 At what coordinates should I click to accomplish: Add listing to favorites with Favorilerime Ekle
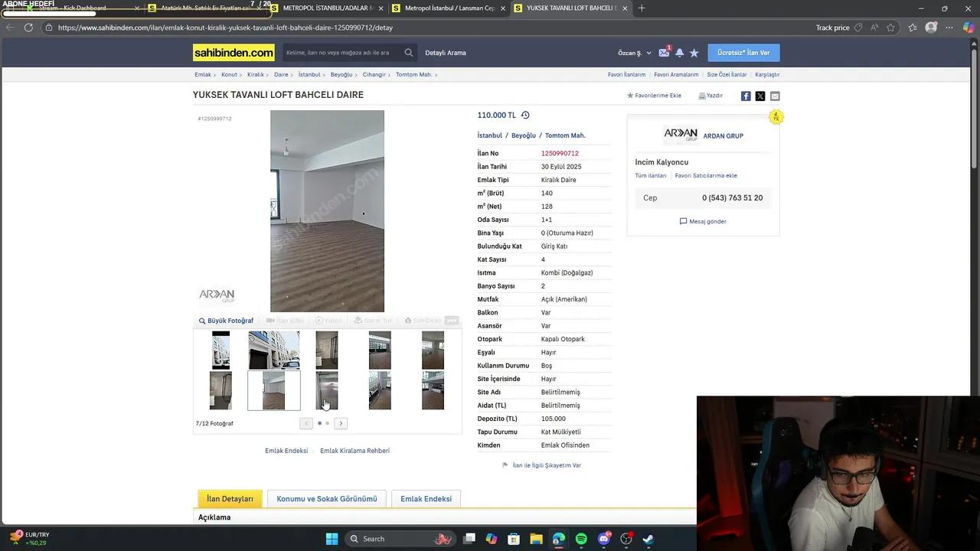tap(654, 96)
